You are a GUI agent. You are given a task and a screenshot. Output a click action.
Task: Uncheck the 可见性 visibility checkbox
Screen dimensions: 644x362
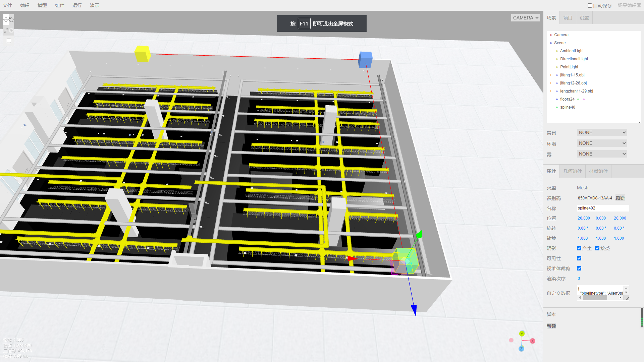point(579,258)
